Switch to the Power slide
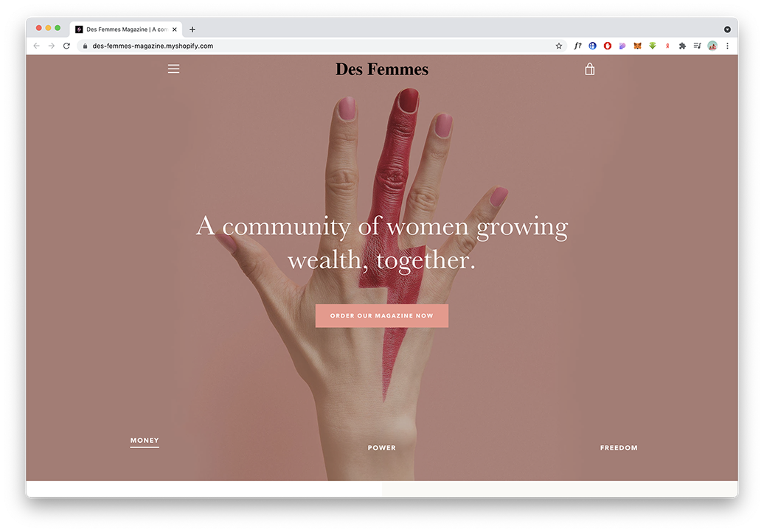 pos(381,448)
